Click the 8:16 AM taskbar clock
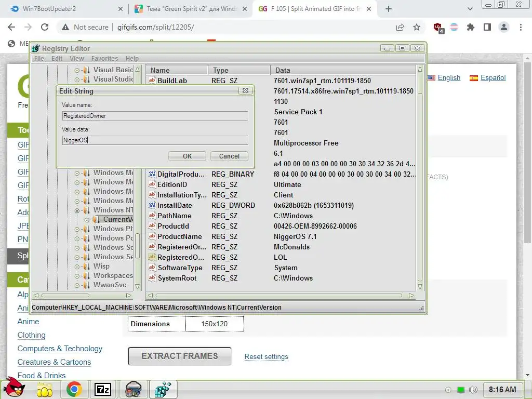The image size is (532, 399). point(502,390)
